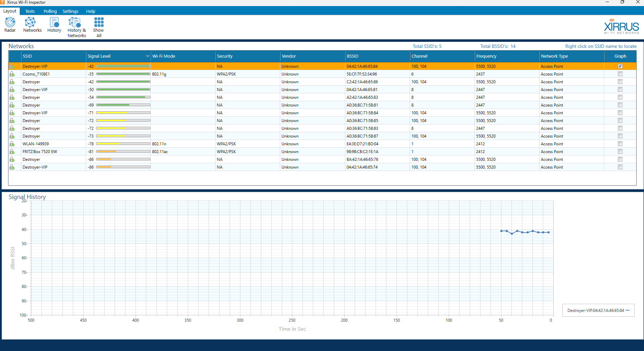This screenshot has width=644, height=351.
Task: Click the Graph column header
Action: point(620,56)
